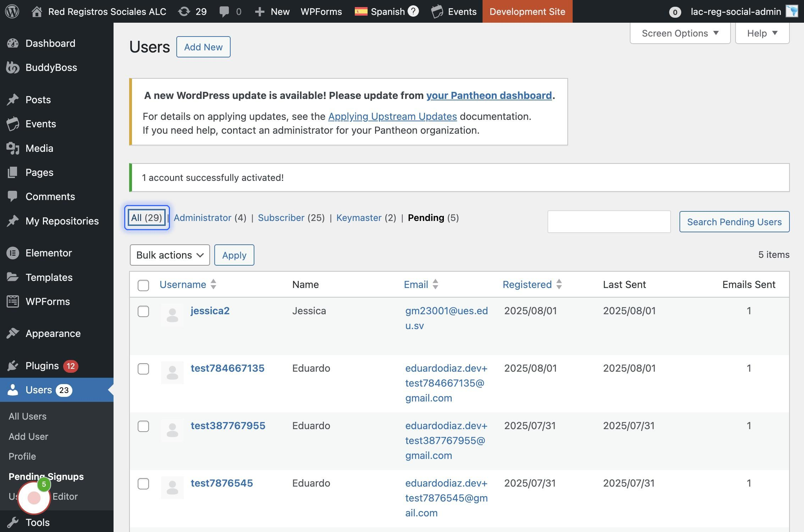Focus the pending users search field
This screenshot has width=804, height=532.
point(609,222)
